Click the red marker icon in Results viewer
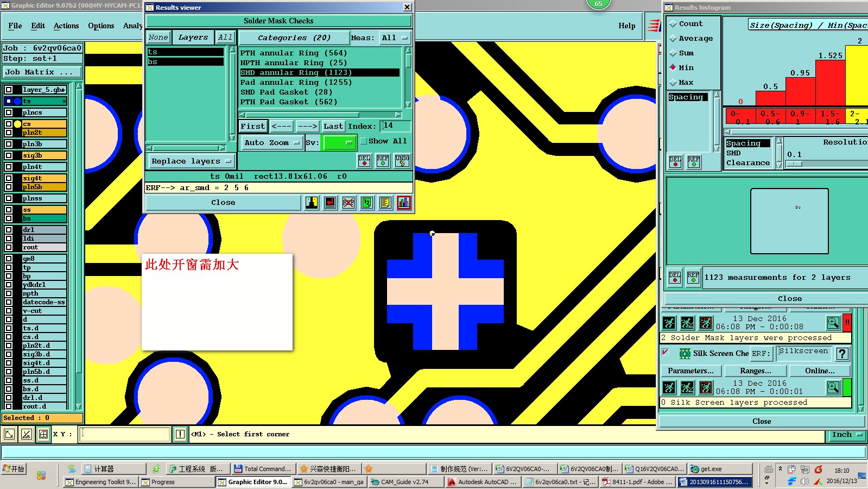868x489 pixels. click(330, 203)
